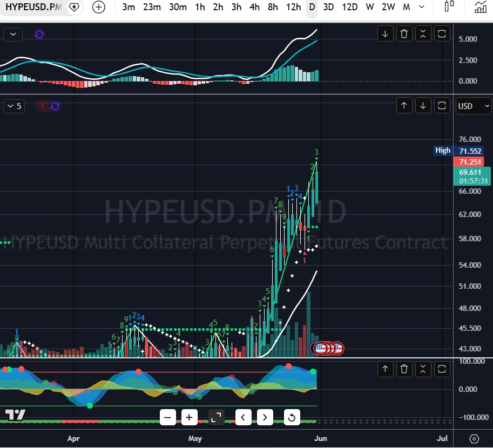Choose the weekly W interval
493x448 pixels.
point(370,7)
